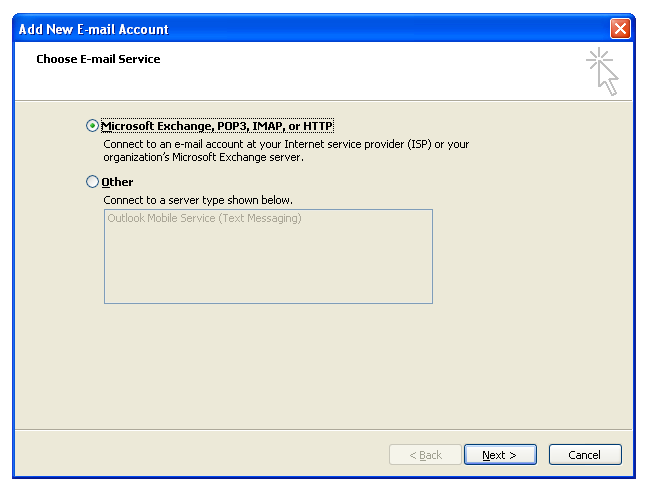Click the 'Choose E-mail Service' heading
The height and width of the screenshot is (492, 649).
pyautogui.click(x=98, y=59)
